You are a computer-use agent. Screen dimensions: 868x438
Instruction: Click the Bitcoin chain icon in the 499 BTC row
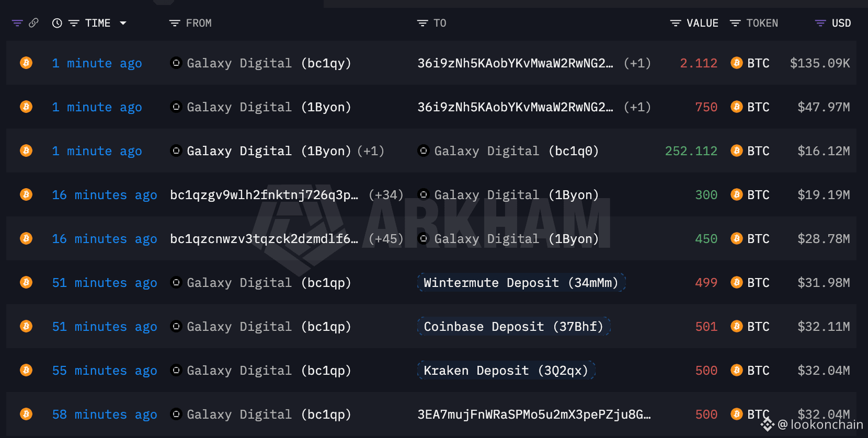click(26, 282)
